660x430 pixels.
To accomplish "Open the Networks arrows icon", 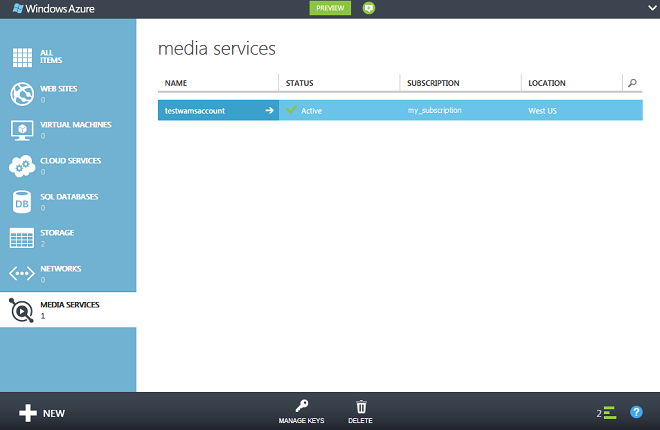I will (x=22, y=273).
